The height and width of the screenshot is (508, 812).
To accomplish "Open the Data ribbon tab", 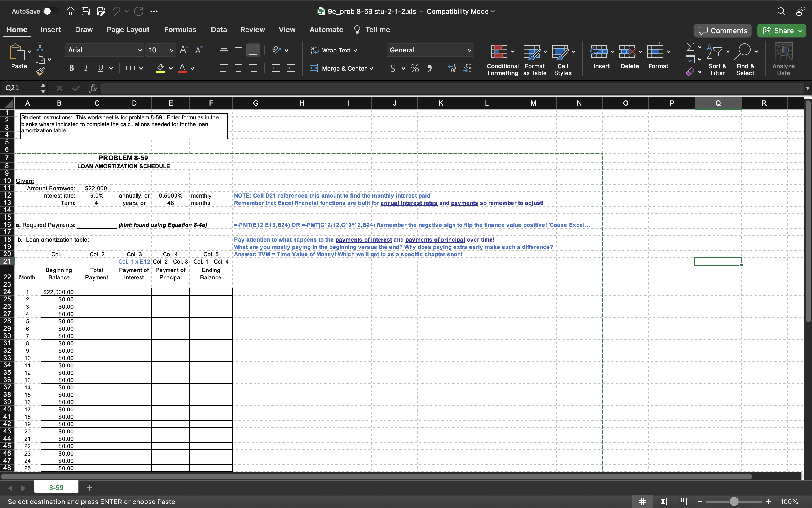I will point(219,30).
